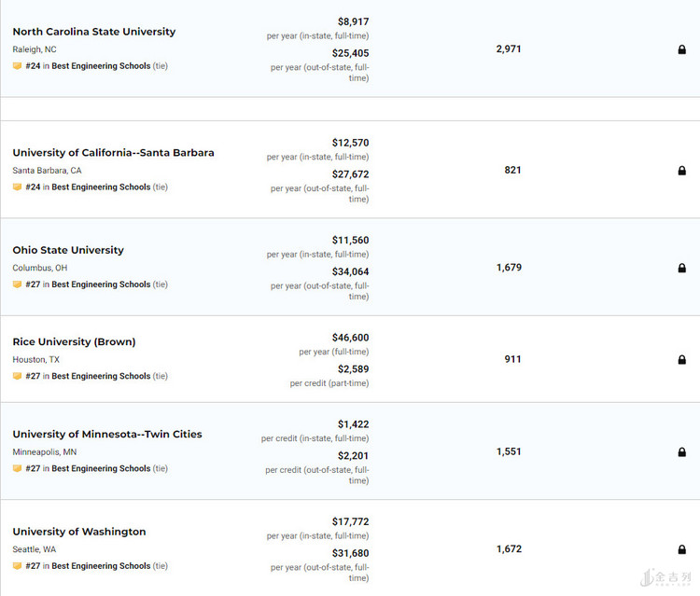Click the lock icon for North Carolina State University
700x596 pixels.
[x=682, y=49]
